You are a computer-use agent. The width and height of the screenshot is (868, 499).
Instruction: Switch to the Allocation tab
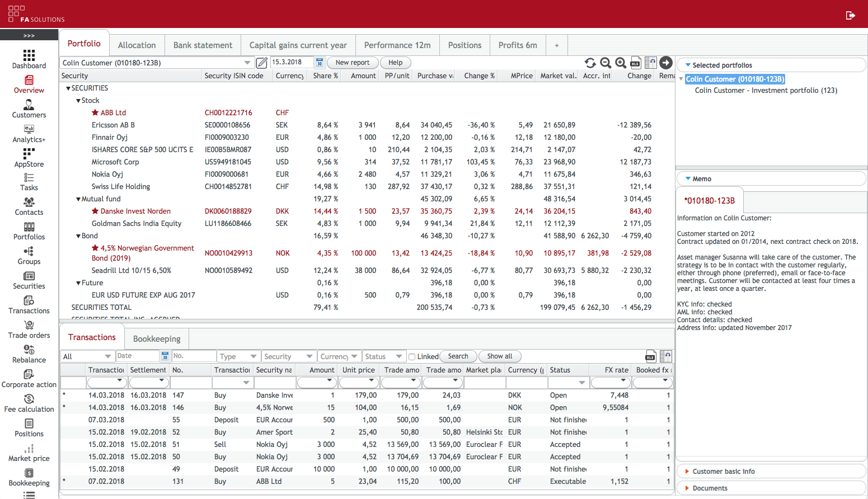coord(137,45)
